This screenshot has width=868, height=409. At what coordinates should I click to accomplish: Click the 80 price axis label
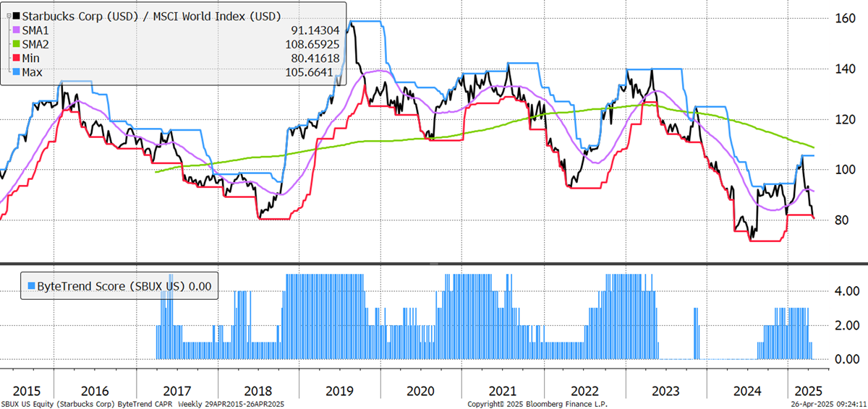pyautogui.click(x=842, y=220)
